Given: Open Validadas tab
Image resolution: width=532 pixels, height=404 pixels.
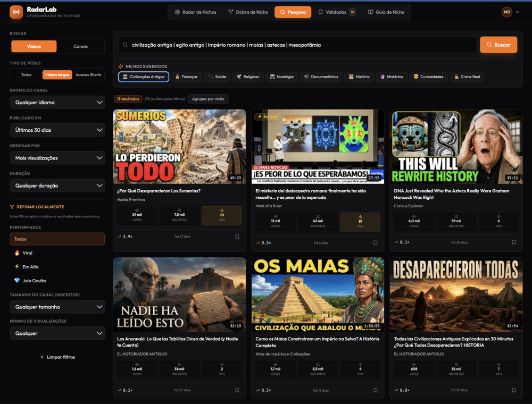Looking at the screenshot, I should pyautogui.click(x=337, y=12).
